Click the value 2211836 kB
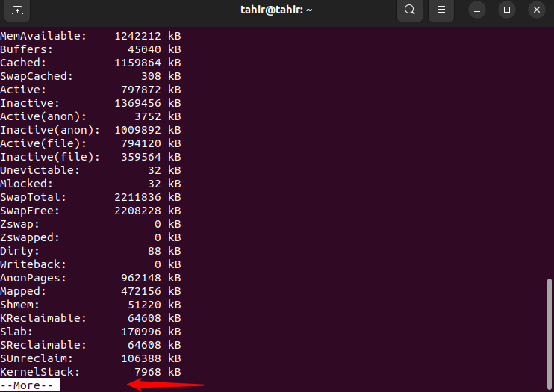 pos(148,197)
